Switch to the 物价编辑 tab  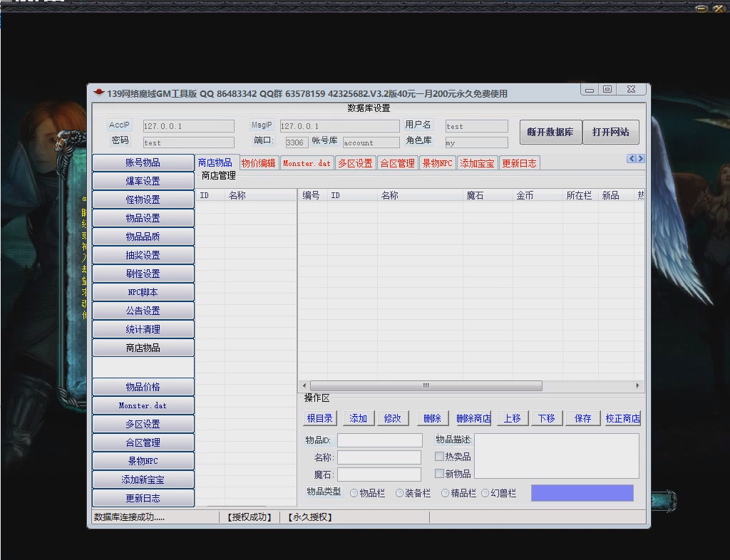pos(258,163)
